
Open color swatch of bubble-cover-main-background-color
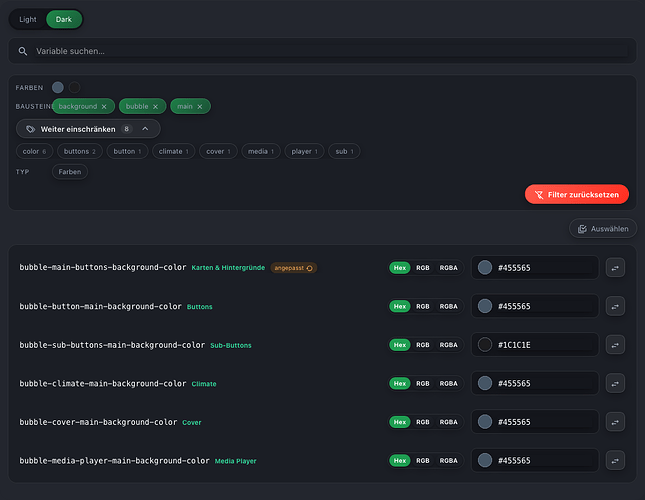tap(485, 422)
